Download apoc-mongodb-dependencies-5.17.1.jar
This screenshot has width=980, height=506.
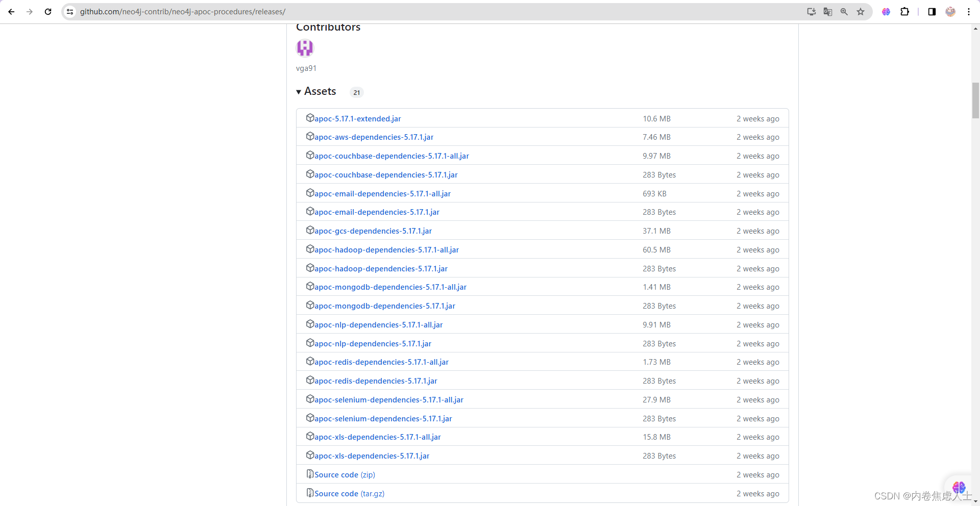click(385, 306)
